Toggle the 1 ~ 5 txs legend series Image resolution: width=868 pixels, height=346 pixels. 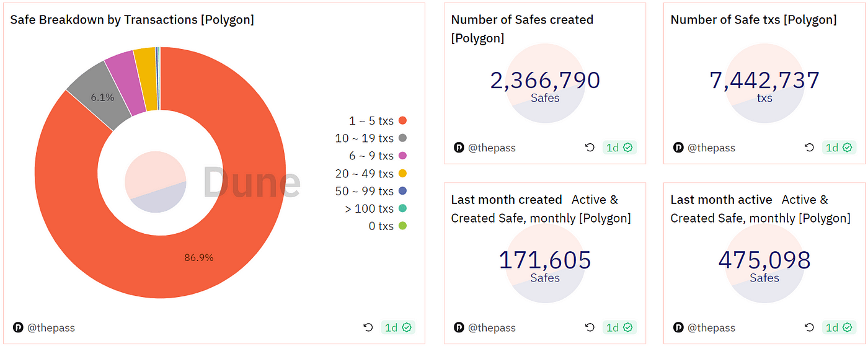point(378,120)
